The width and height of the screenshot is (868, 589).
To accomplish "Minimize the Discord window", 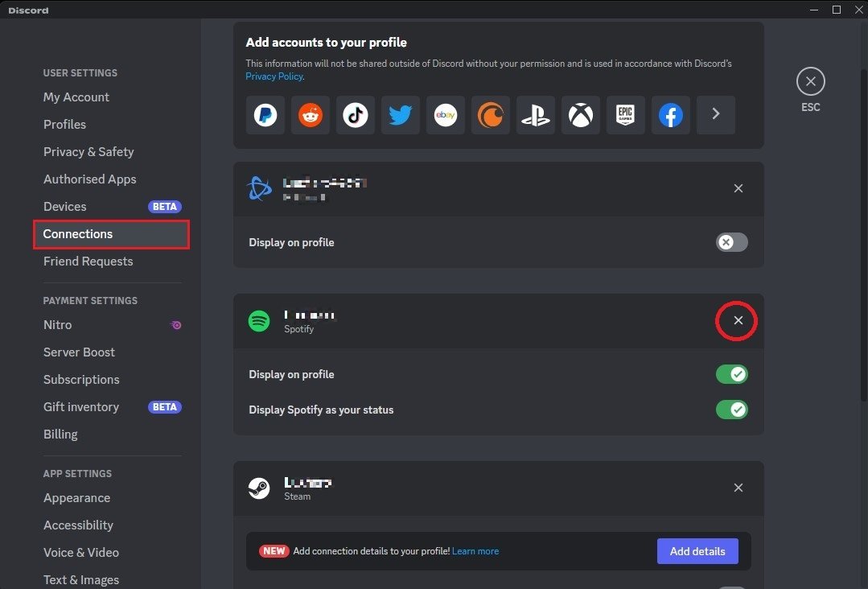I will point(814,10).
